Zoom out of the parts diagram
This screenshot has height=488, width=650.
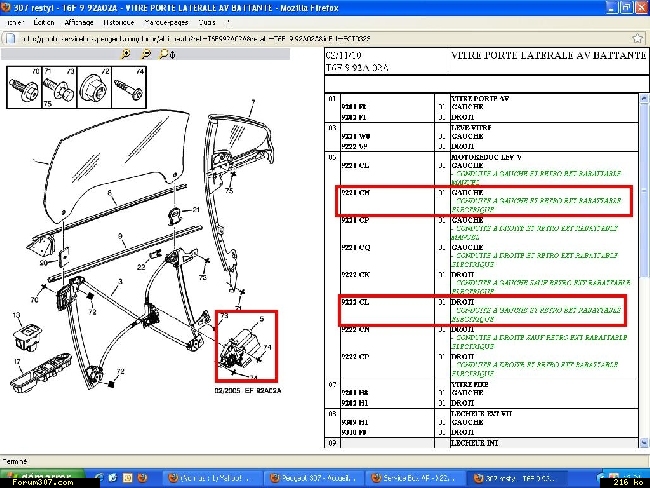point(146,54)
